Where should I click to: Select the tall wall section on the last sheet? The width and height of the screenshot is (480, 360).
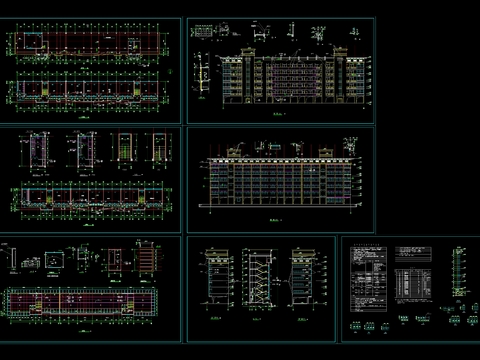point(459,271)
